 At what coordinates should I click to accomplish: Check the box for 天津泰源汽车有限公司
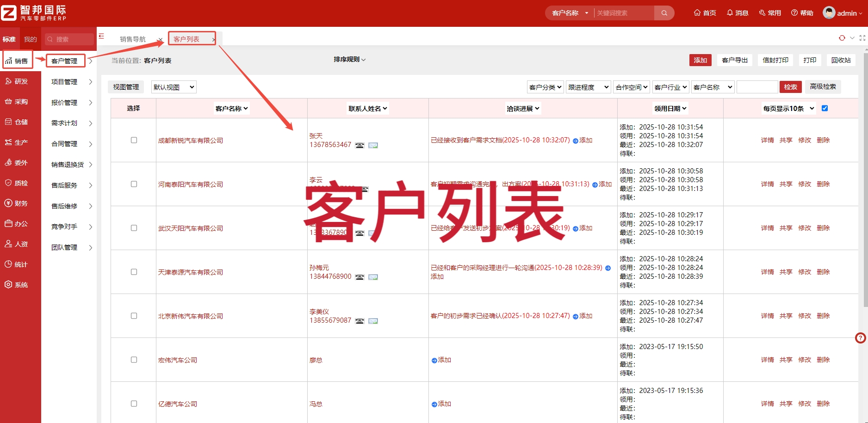click(134, 272)
